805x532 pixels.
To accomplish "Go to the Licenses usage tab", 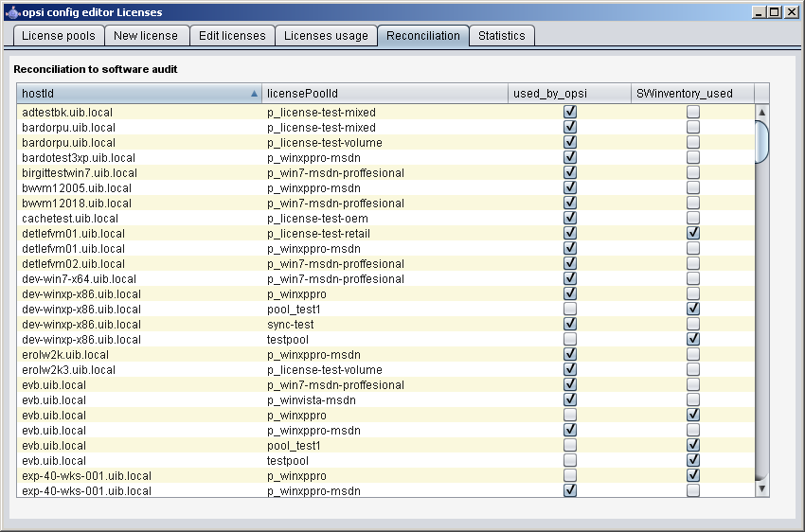I will 326,36.
